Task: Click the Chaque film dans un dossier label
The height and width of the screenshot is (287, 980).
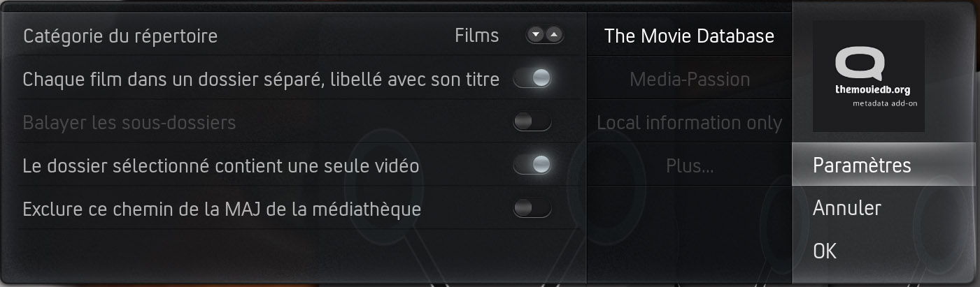Action: point(261,79)
